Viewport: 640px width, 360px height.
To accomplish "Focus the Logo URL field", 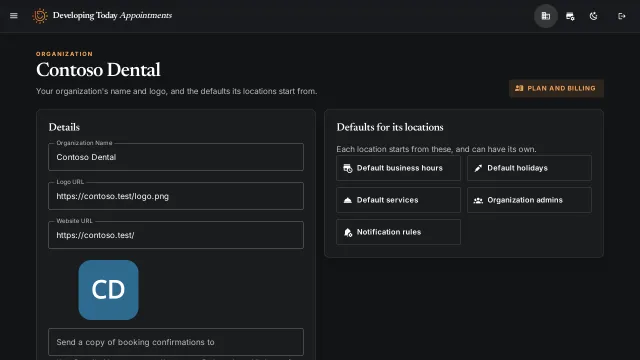I will click(x=176, y=196).
